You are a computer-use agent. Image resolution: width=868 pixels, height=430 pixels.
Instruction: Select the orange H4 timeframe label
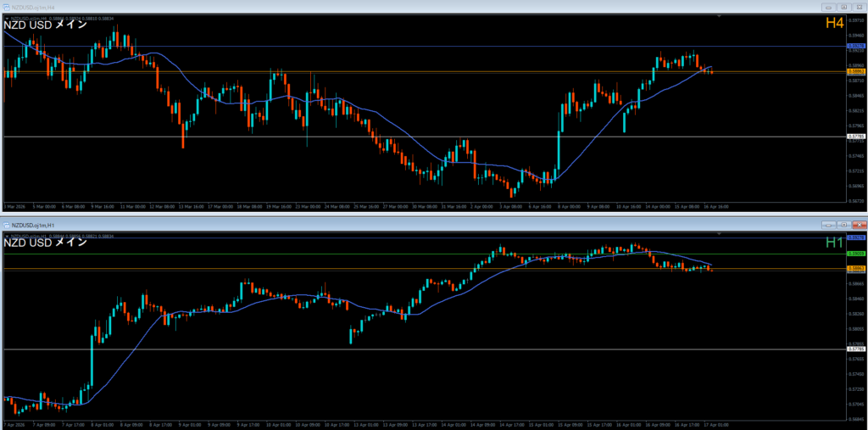[x=834, y=24]
